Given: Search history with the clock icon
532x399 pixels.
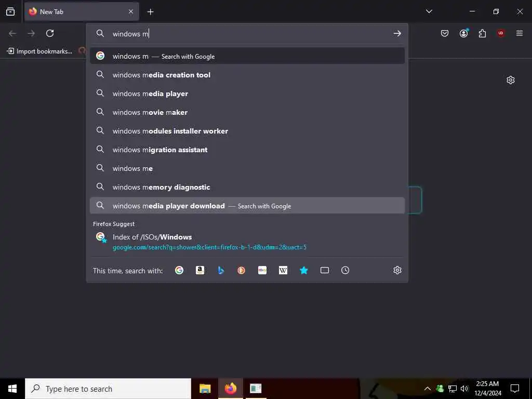Looking at the screenshot, I should [345, 270].
